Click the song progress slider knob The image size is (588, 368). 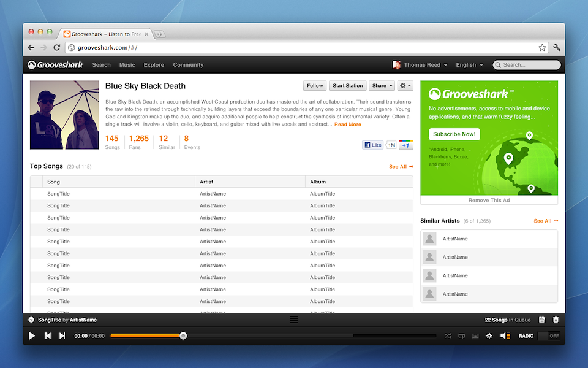pyautogui.click(x=183, y=335)
